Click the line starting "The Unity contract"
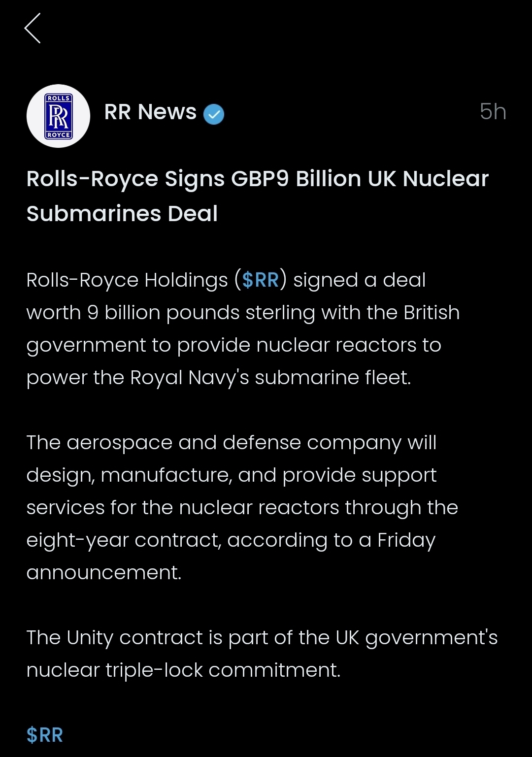 coord(262,638)
